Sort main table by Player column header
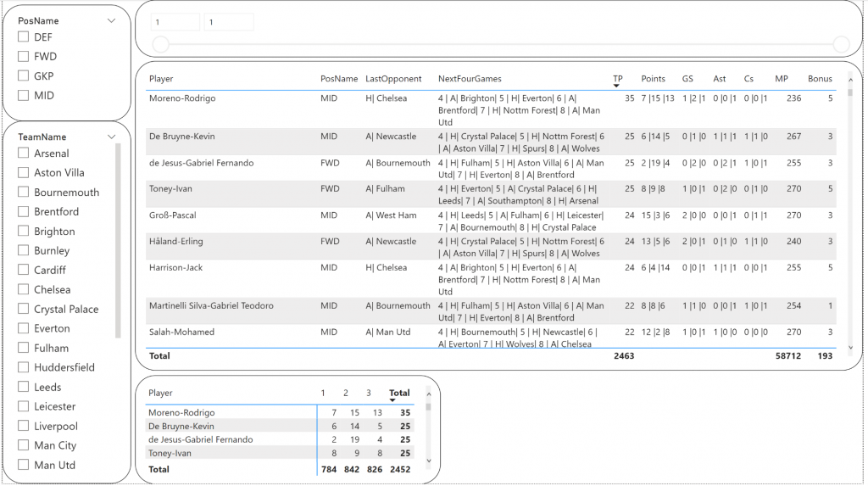The image size is (868, 486). (x=161, y=79)
